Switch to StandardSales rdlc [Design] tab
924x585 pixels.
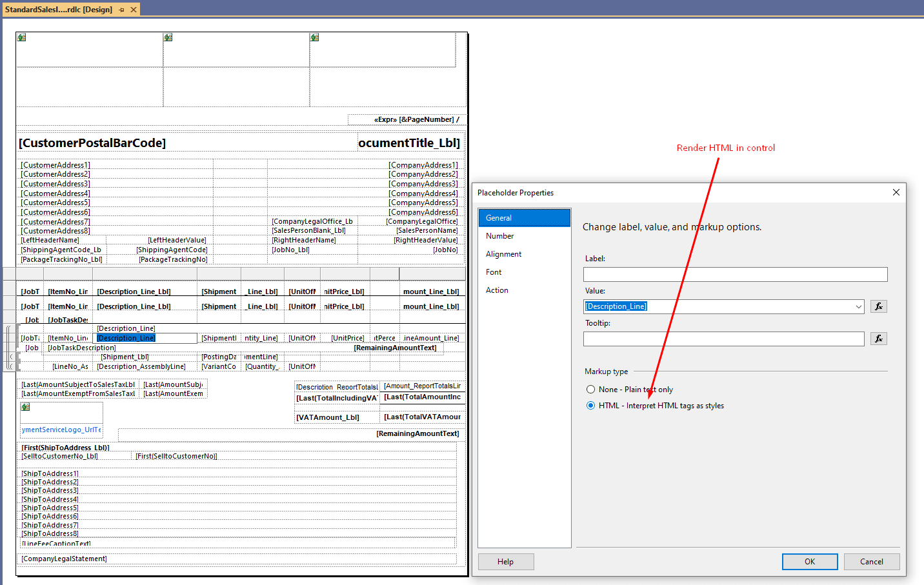[x=59, y=10]
